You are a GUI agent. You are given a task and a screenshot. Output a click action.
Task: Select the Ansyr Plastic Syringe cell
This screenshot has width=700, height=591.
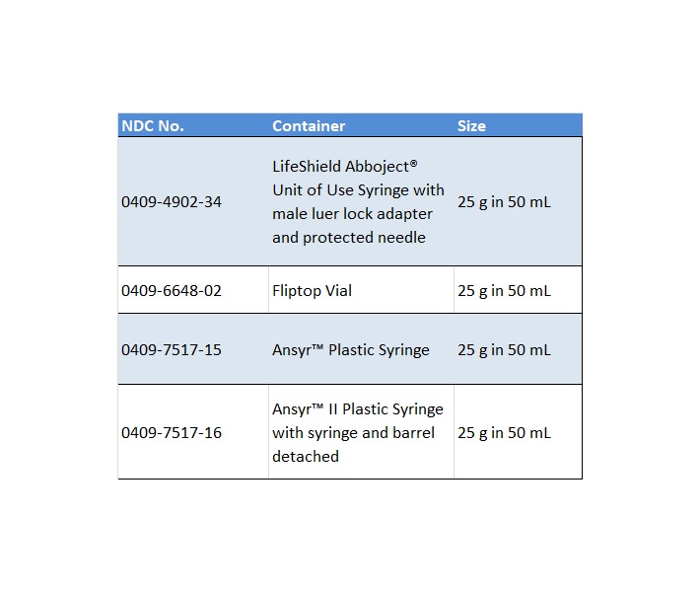point(351,350)
